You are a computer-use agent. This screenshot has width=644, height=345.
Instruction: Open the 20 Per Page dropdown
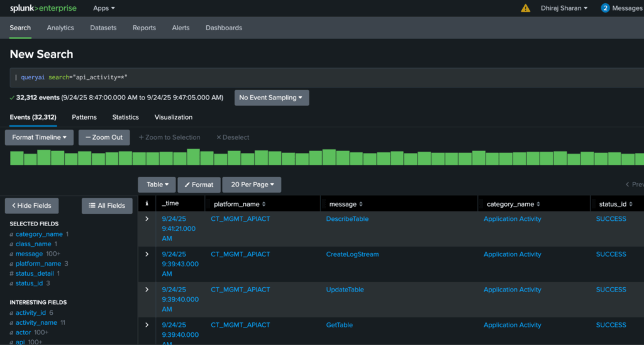pyautogui.click(x=252, y=184)
